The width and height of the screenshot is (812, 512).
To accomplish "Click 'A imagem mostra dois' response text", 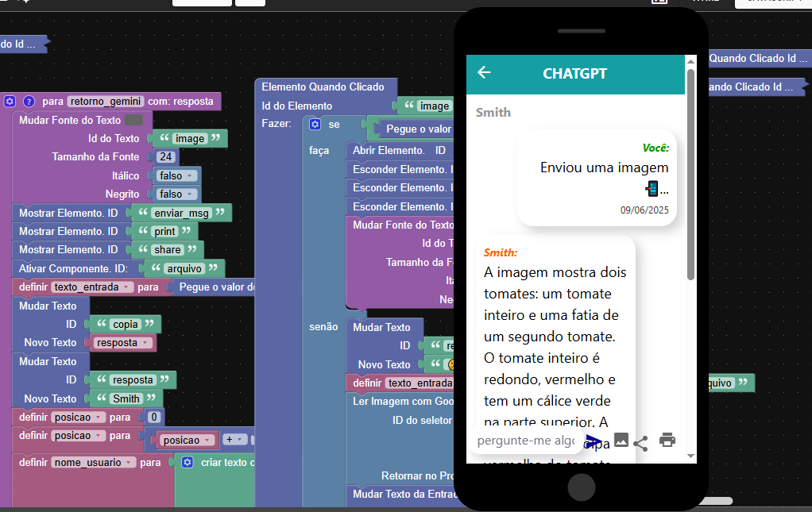I will click(x=555, y=272).
